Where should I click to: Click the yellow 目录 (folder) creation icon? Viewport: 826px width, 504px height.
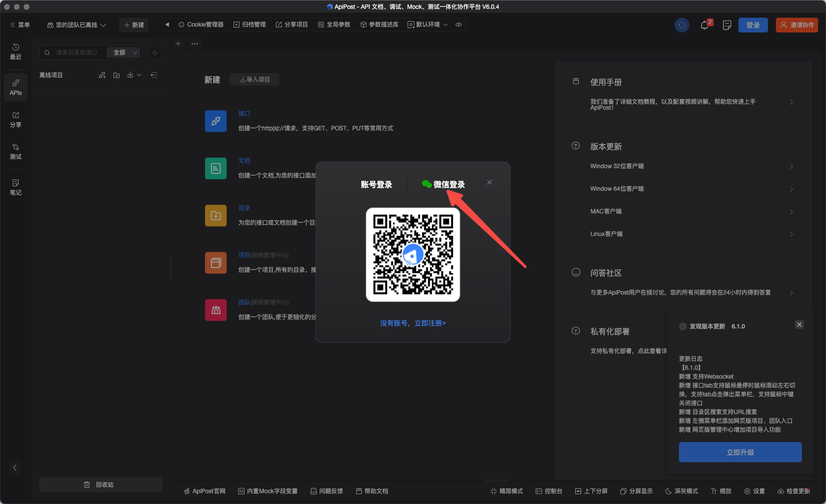click(x=216, y=215)
